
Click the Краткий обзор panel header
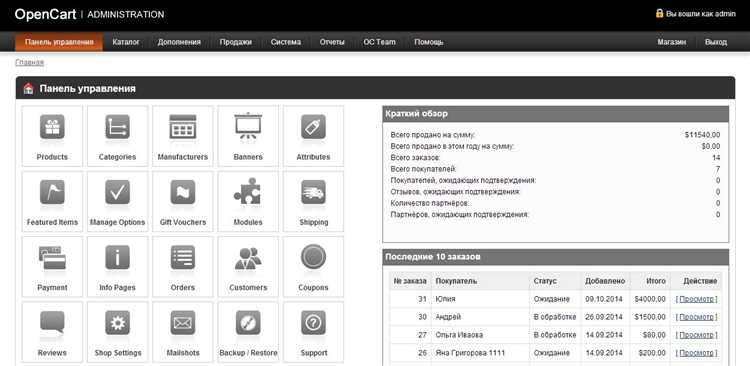pyautogui.click(x=556, y=114)
